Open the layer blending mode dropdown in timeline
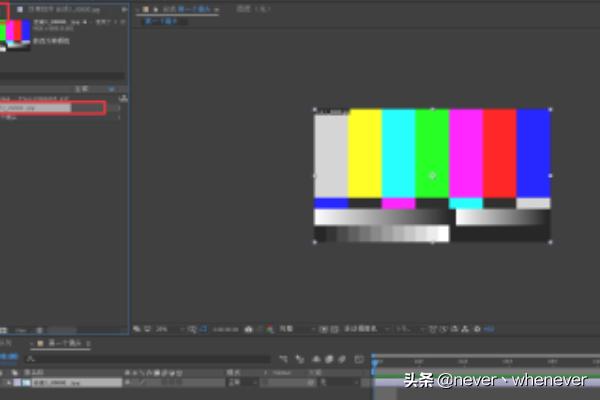Viewport: 600px width, 400px height. 238,382
